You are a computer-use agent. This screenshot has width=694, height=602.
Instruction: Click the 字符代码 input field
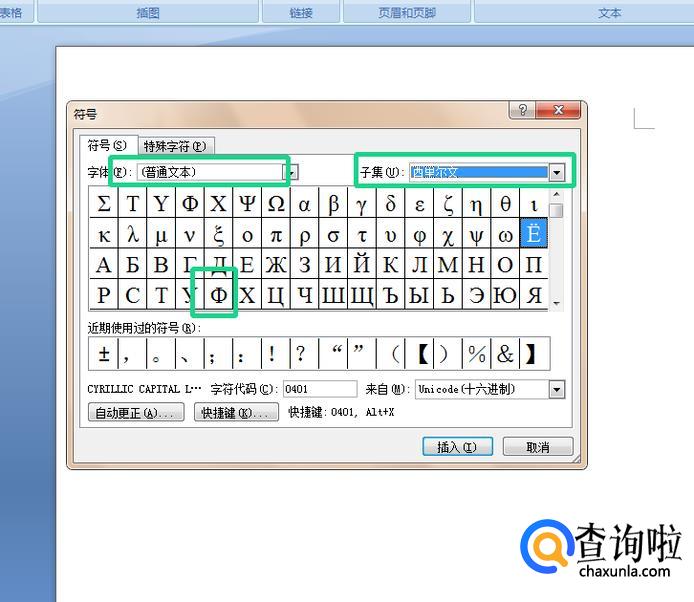tap(320, 389)
